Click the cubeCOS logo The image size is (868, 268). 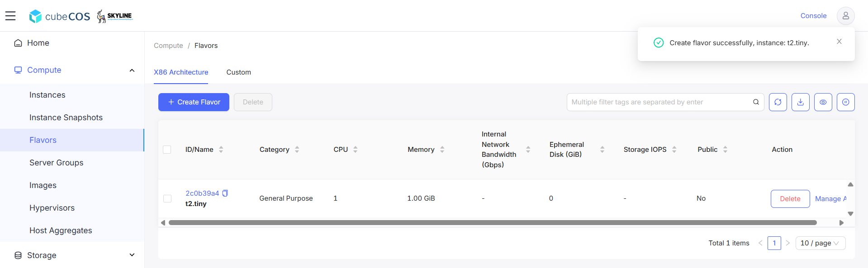pyautogui.click(x=60, y=16)
